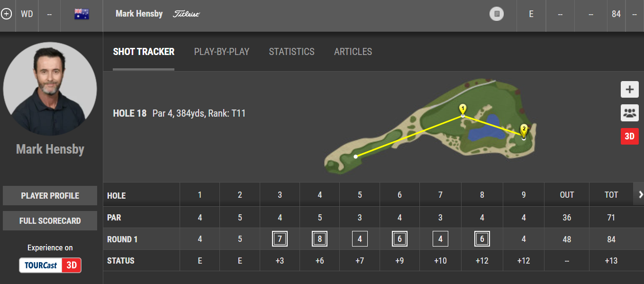This screenshot has height=284, width=644.
Task: Select the Shot Tracker tab
Action: 144,52
